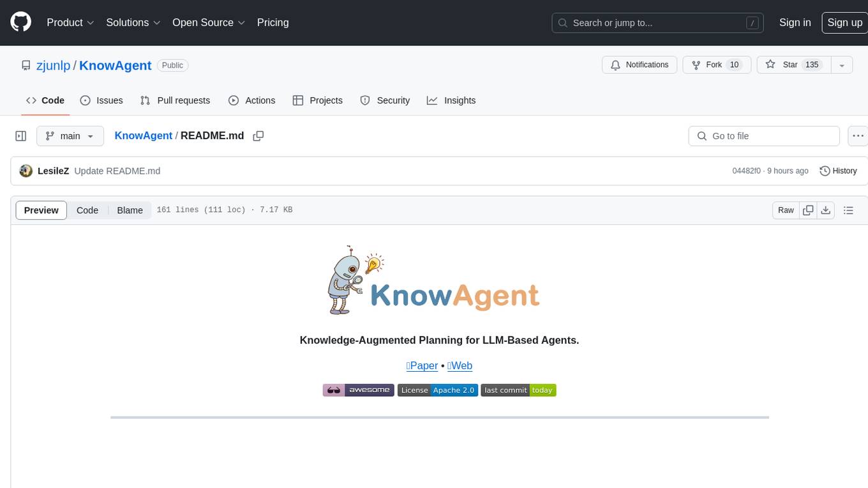Open the KnowAgent repository link

pos(116,65)
